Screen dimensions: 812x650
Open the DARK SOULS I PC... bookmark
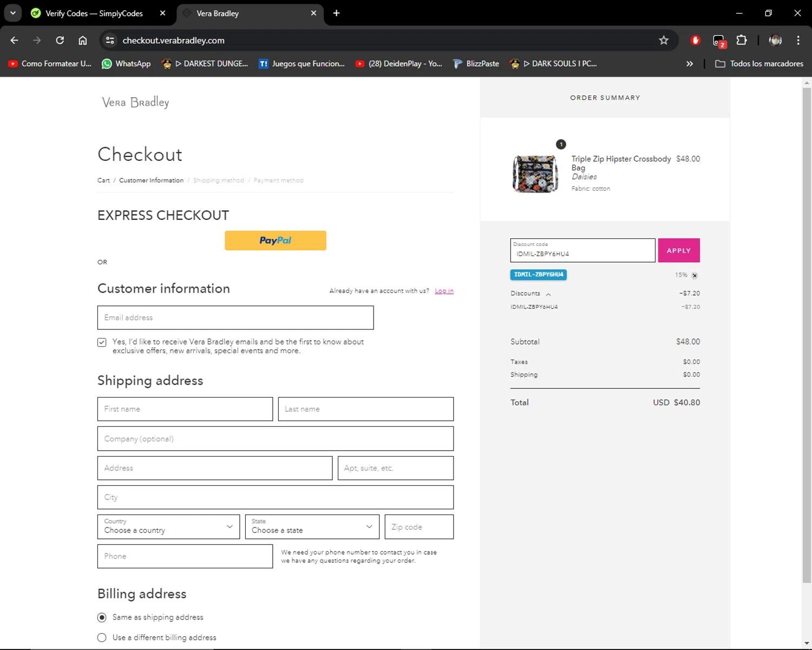553,63
